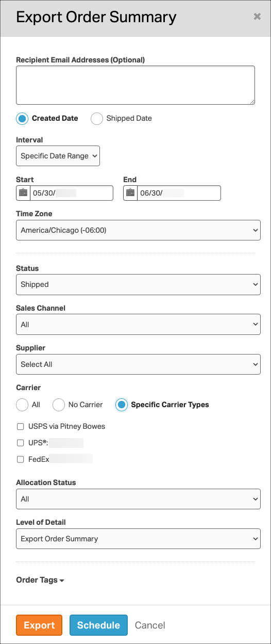Select the Shipped Date radio button
The image size is (271, 644).
point(97,119)
